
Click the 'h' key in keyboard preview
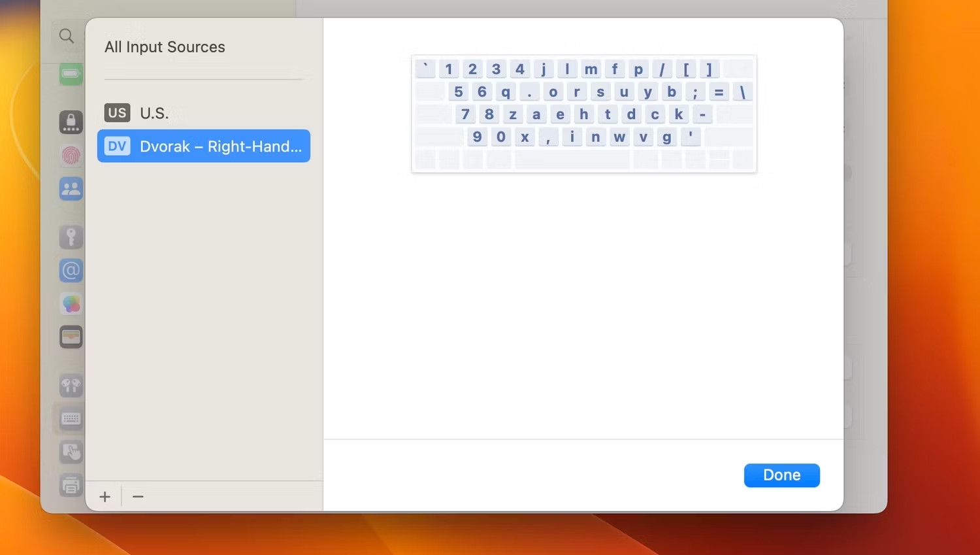584,114
